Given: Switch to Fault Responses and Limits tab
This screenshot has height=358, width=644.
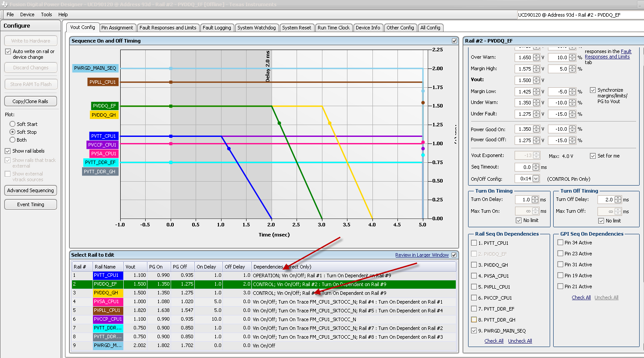Looking at the screenshot, I should point(168,28).
